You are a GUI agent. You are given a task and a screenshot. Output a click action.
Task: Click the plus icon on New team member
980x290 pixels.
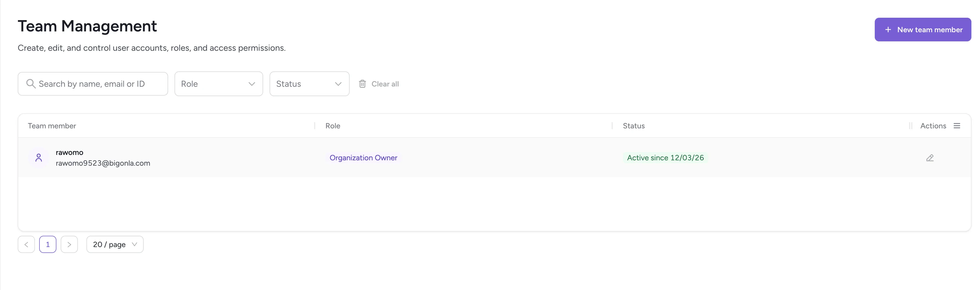pos(888,29)
